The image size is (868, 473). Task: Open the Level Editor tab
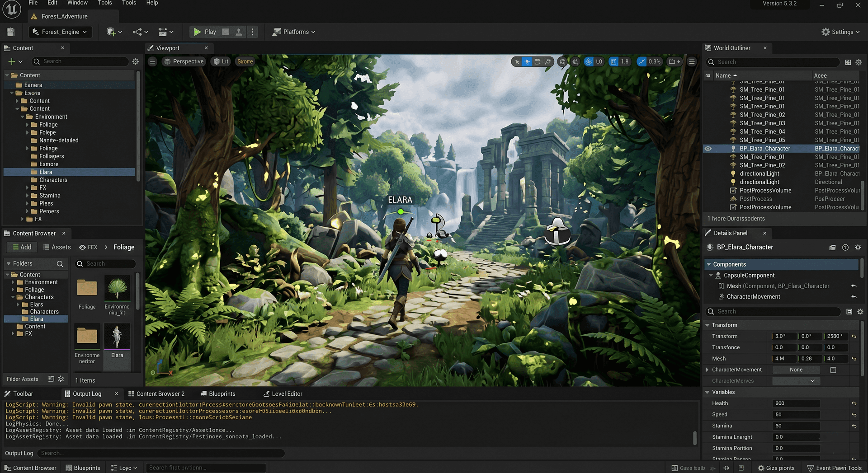tap(283, 394)
